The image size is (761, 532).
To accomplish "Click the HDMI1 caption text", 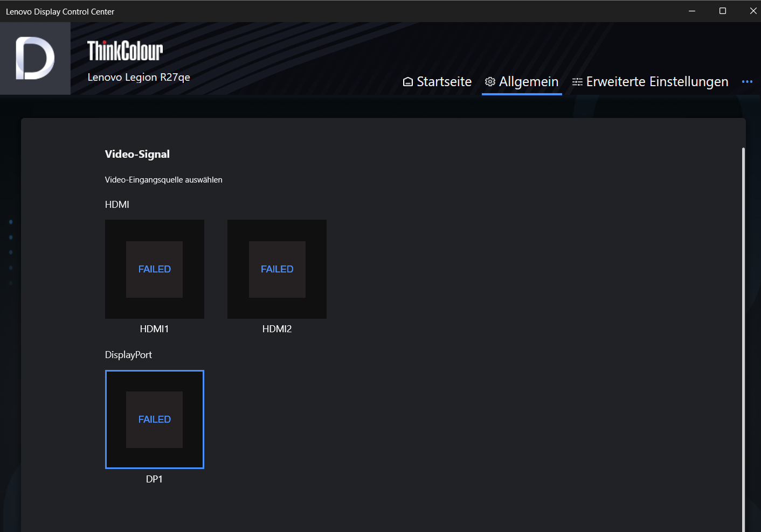I will [154, 329].
